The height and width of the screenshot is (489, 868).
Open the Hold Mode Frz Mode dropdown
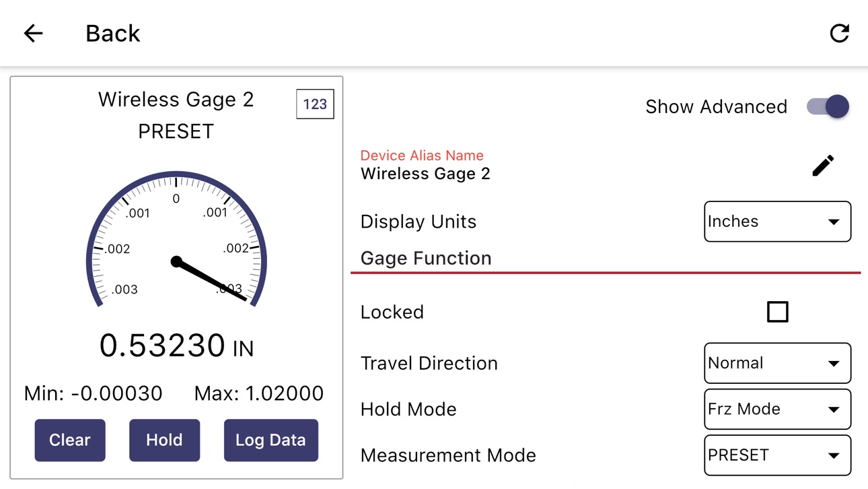tap(777, 409)
